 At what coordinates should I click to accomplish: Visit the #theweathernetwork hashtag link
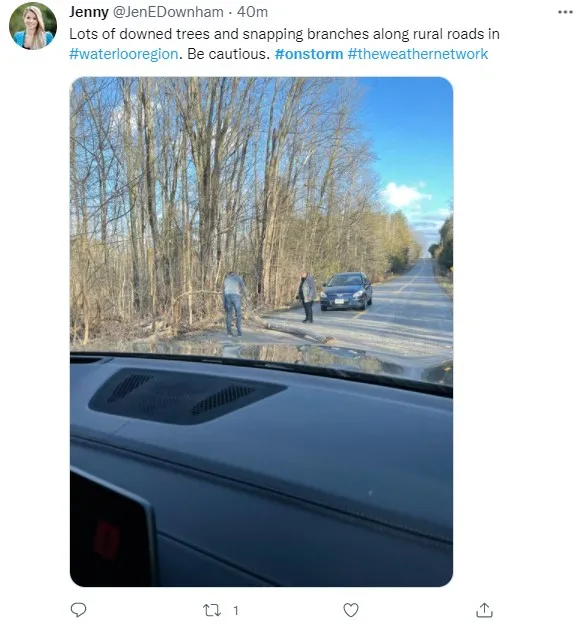click(418, 54)
